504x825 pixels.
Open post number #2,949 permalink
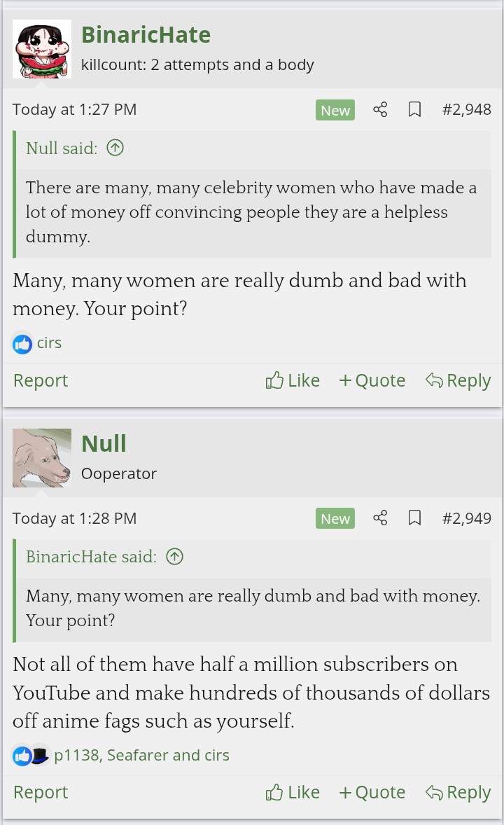466,518
